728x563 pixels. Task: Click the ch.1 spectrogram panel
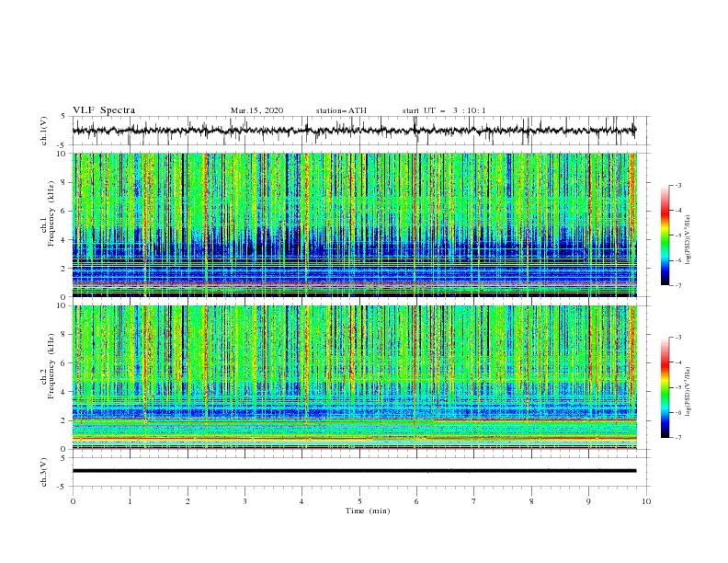click(x=355, y=224)
